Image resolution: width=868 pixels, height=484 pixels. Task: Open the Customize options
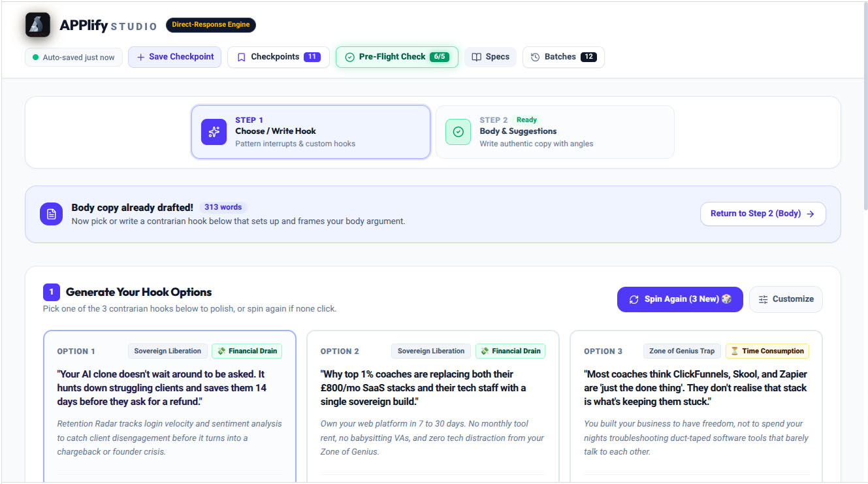tap(786, 300)
